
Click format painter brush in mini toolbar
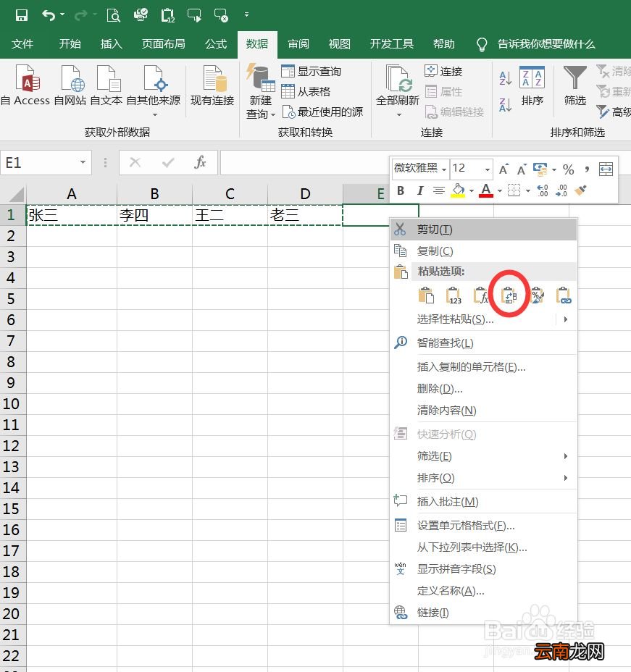coord(580,190)
